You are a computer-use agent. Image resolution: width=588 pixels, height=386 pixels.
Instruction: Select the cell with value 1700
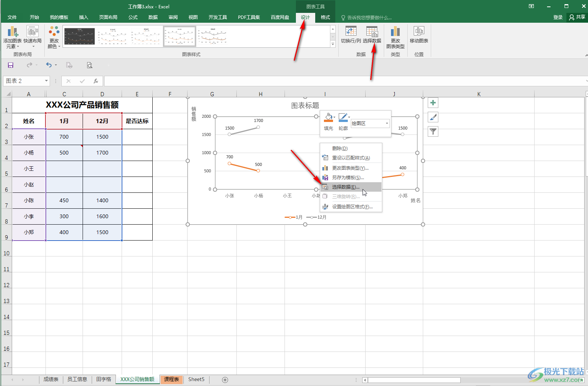point(102,153)
